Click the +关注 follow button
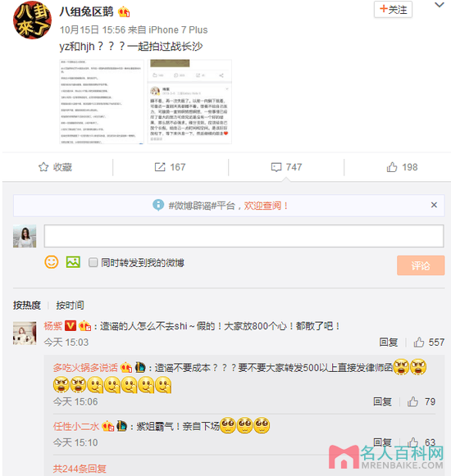The width and height of the screenshot is (451, 476). 393,9
